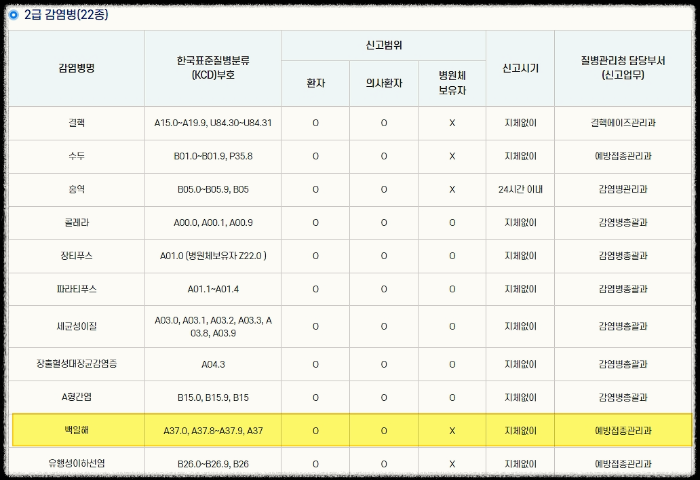Click 24시간 이내 in the 홍역 row
This screenshot has width=700, height=480.
coord(521,189)
